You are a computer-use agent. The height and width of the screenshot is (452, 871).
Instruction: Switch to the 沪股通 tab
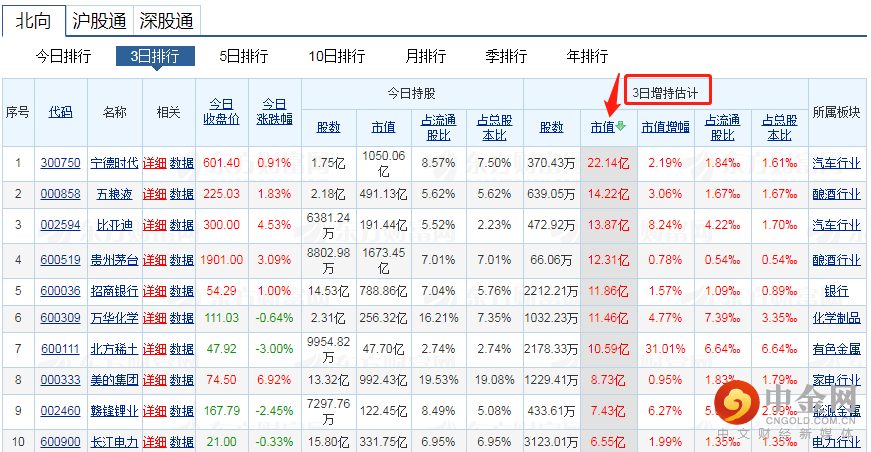click(99, 21)
